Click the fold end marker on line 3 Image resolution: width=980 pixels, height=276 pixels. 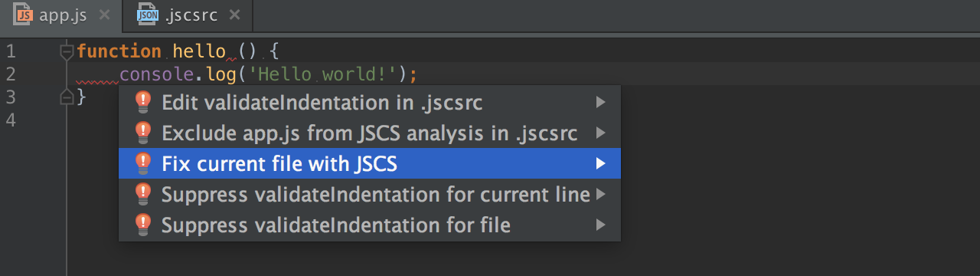(67, 97)
